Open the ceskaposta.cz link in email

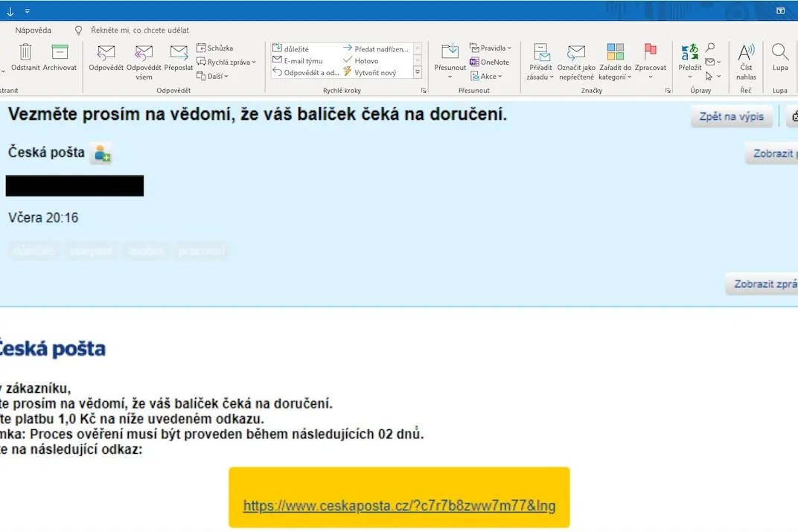(399, 505)
